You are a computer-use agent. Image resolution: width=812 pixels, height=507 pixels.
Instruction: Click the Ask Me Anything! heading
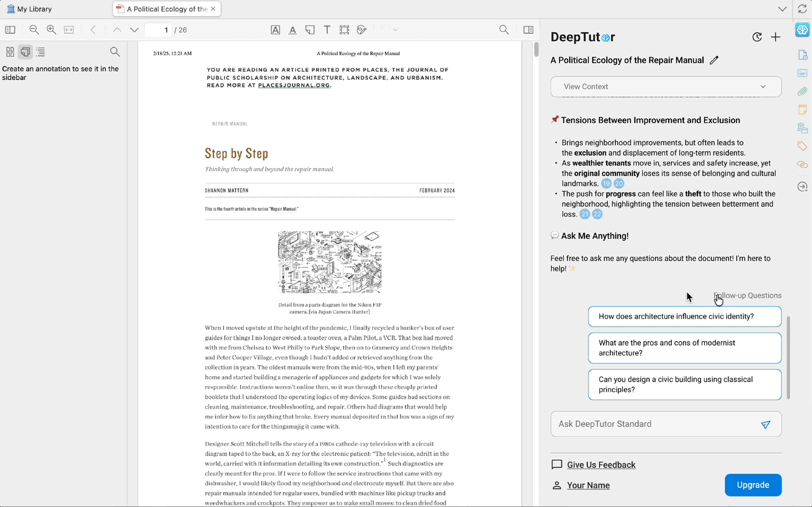[x=594, y=236]
